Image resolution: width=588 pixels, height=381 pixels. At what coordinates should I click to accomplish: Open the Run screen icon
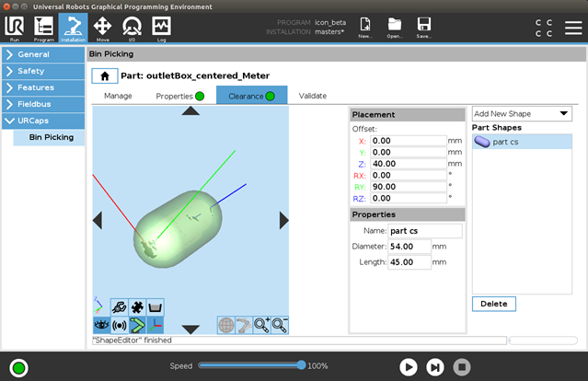tap(15, 29)
